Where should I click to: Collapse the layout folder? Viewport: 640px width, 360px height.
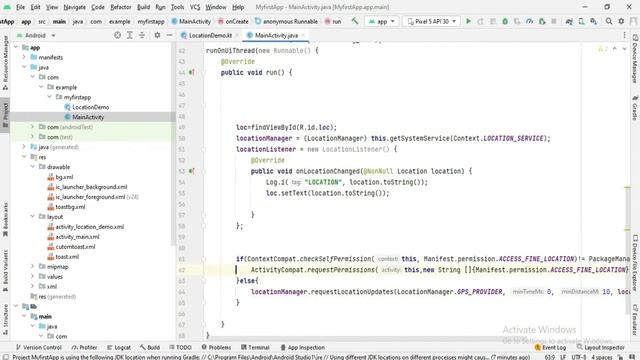tap(33, 216)
